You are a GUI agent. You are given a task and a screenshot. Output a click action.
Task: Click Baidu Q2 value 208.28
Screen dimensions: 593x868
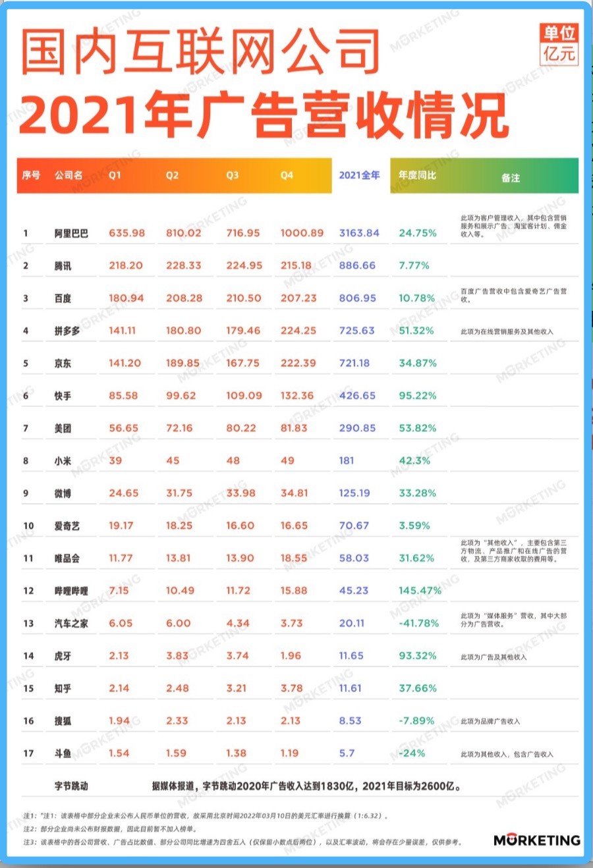(x=184, y=298)
